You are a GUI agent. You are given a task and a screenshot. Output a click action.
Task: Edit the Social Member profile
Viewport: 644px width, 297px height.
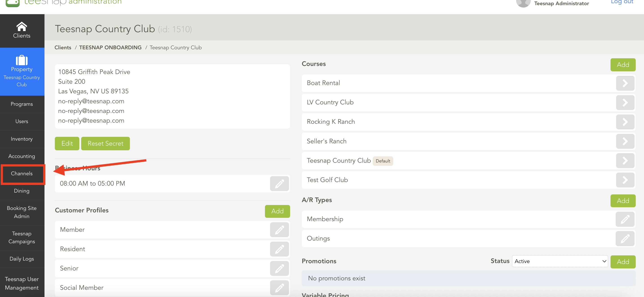pyautogui.click(x=279, y=288)
